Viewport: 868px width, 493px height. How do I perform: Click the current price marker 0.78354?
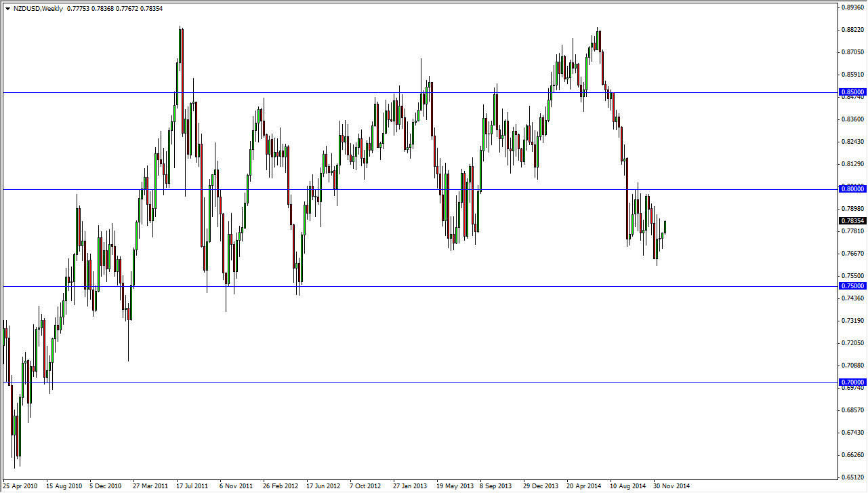[852, 220]
